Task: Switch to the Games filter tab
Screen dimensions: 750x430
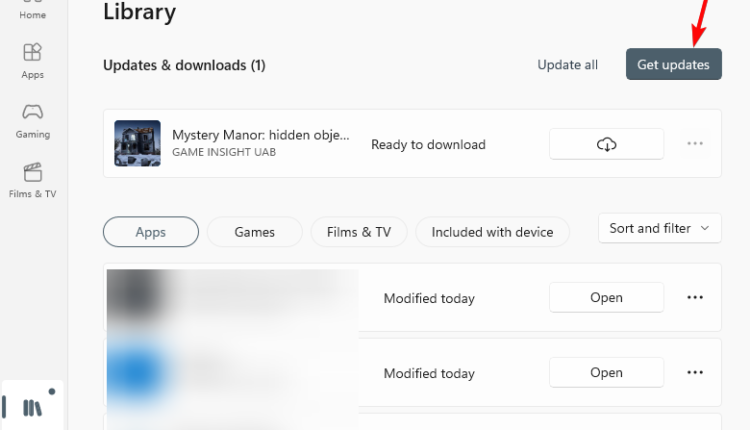Action: (254, 232)
